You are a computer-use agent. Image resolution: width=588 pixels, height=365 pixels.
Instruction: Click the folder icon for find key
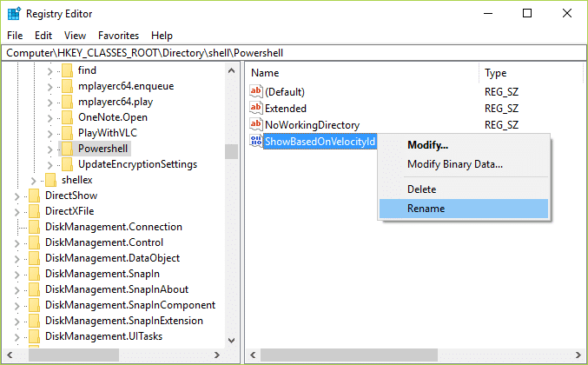(67, 70)
